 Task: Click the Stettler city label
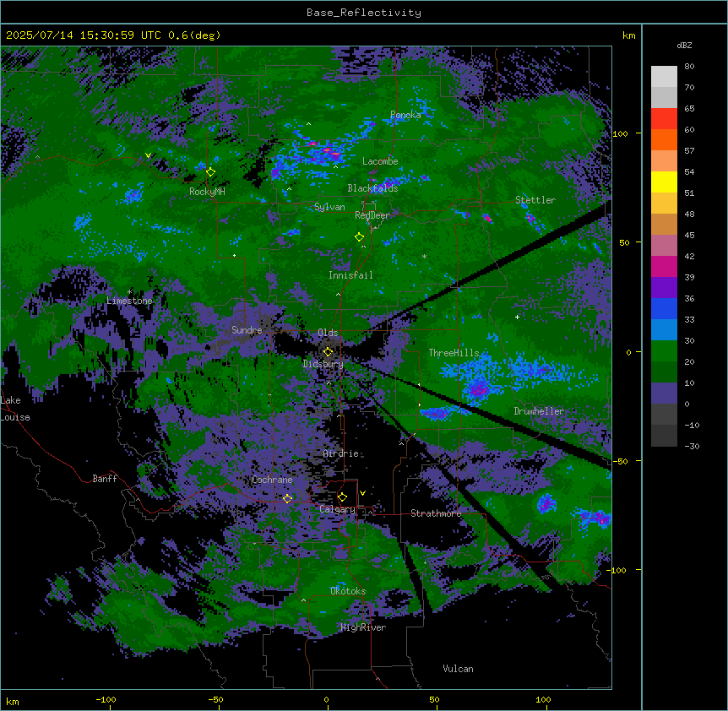pos(535,200)
